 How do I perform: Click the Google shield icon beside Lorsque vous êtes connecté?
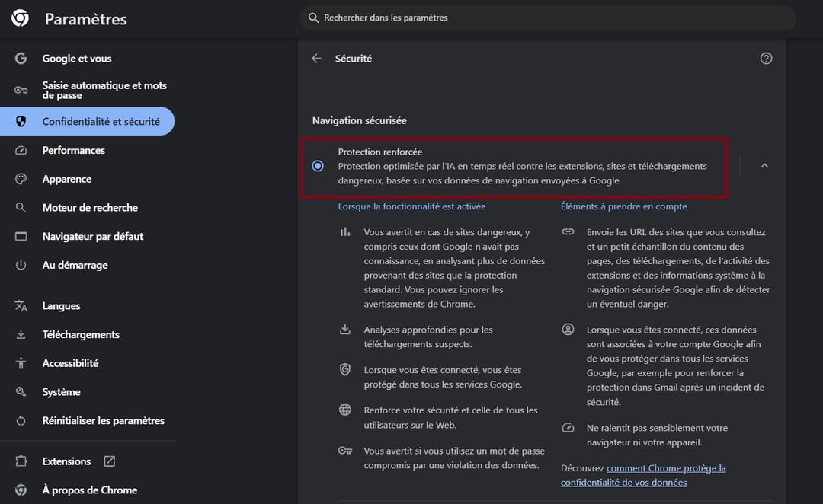(x=345, y=369)
